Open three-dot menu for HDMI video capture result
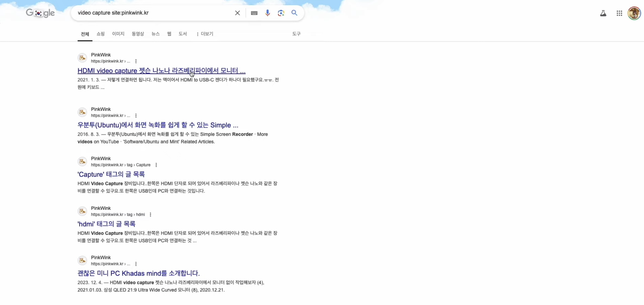 (136, 61)
